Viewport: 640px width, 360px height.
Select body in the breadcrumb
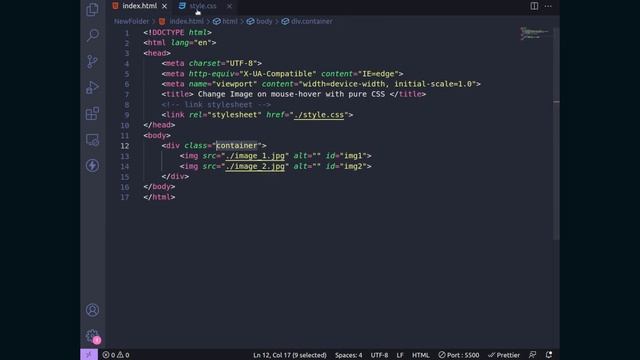coord(264,21)
